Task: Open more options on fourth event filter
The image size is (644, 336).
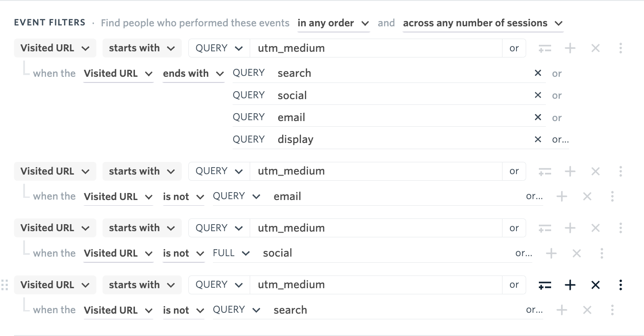Action: [620, 285]
